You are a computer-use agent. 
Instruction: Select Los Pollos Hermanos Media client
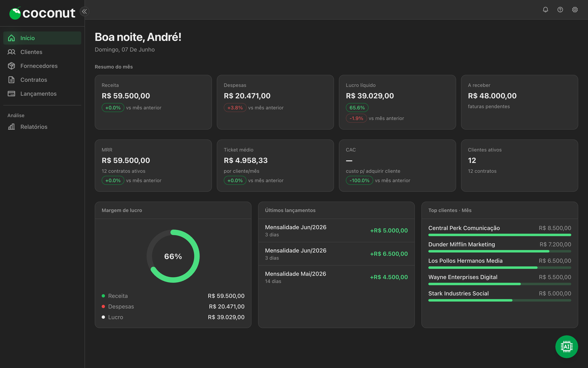click(499, 263)
